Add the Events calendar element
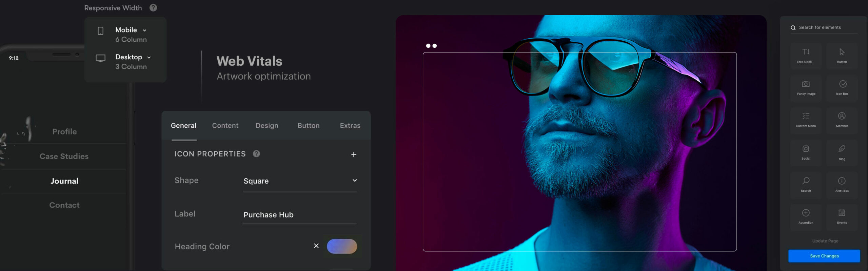Image resolution: width=868 pixels, height=271 pixels. point(842,217)
